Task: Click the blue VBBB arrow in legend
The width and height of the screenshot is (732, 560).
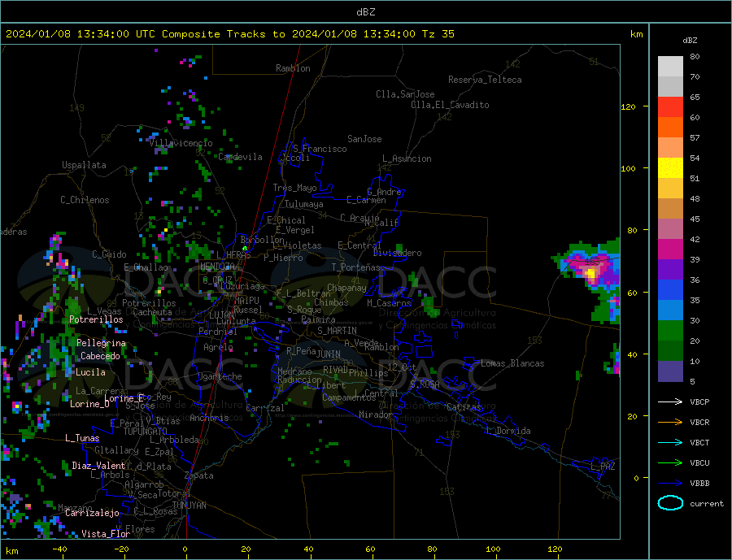Action: click(x=670, y=484)
